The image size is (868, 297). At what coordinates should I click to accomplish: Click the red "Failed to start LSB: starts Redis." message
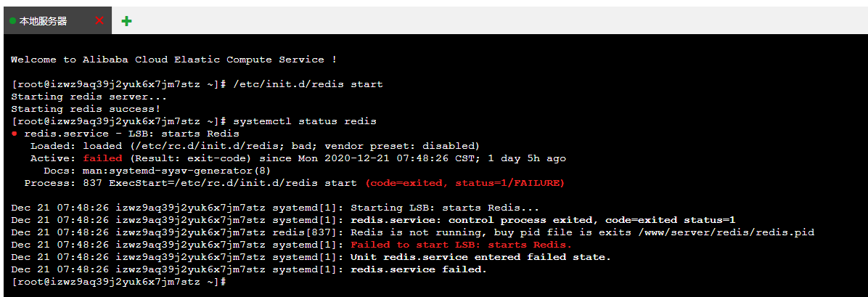461,245
